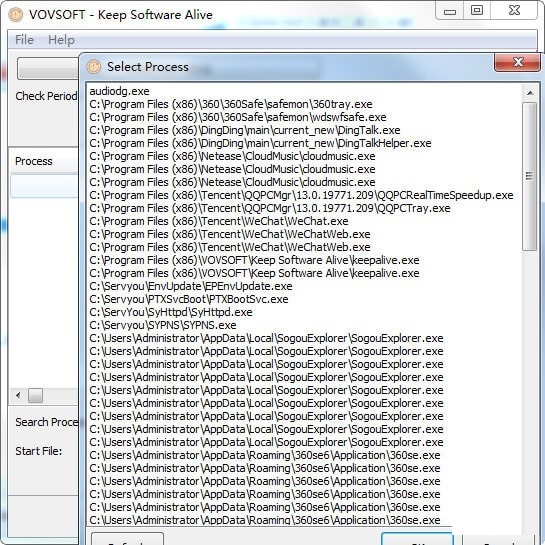Select the EPEnvUpdate.exe process row
The width and height of the screenshot is (545, 545).
pyautogui.click(x=304, y=286)
